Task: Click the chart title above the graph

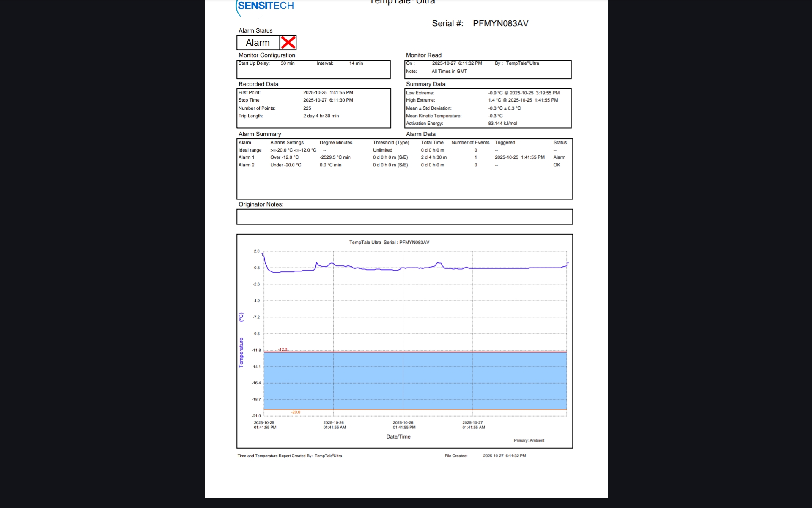Action: (x=389, y=243)
